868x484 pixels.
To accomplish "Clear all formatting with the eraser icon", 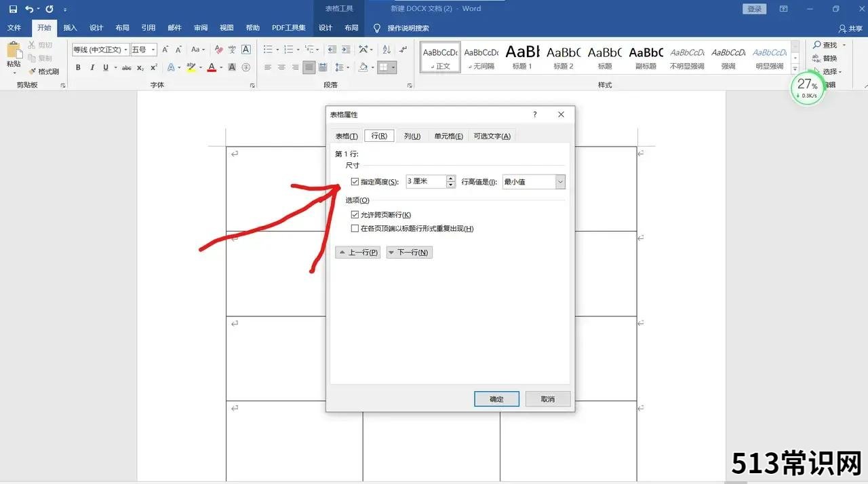I will [x=218, y=50].
